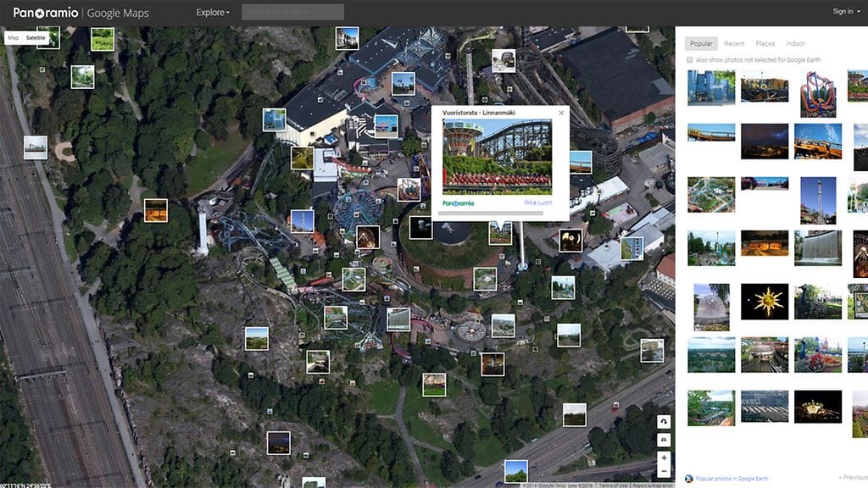Click the map zoom out minus button
The height and width of the screenshot is (488, 868).
point(664,470)
